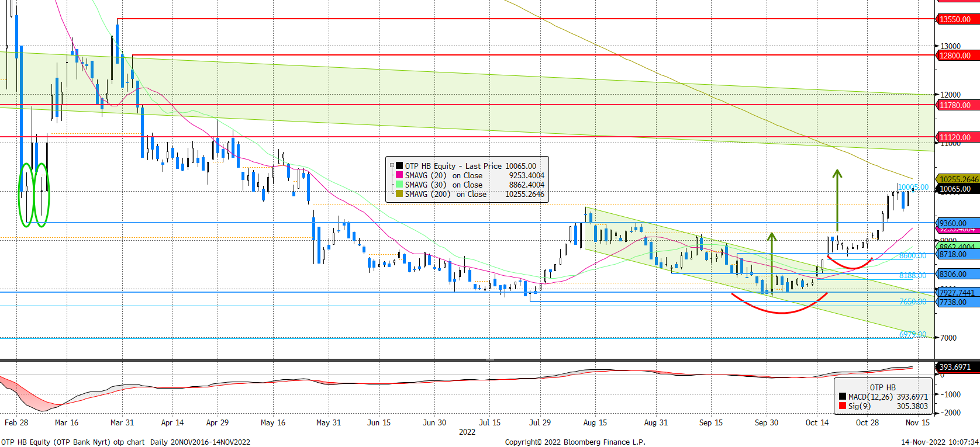This screenshot has width=980, height=447.
Task: Click the red Sig(9) legend swatch
Action: (842, 406)
